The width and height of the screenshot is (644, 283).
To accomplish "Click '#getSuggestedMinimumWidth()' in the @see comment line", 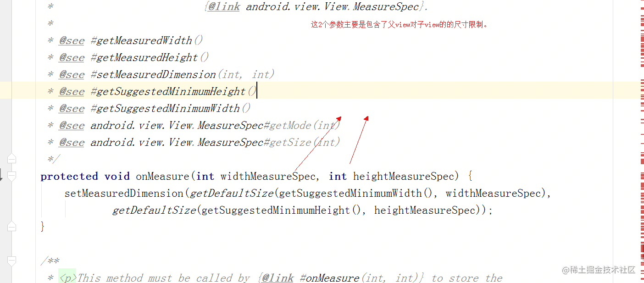I will [171, 108].
